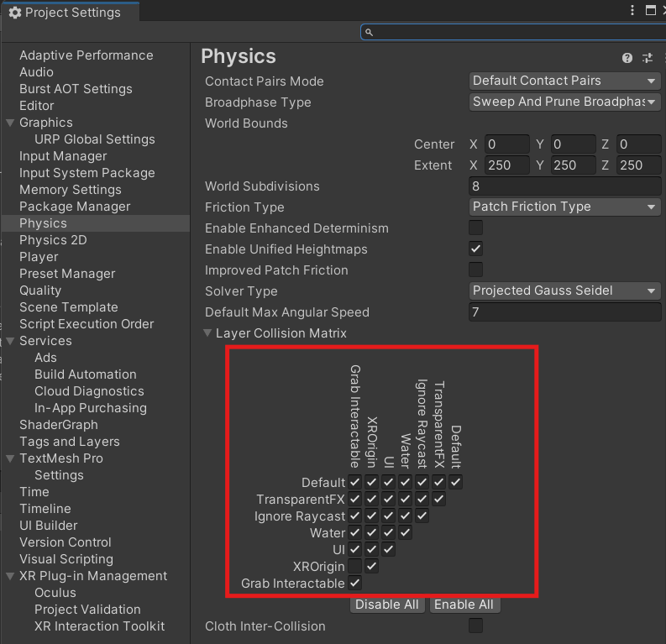
Task: Open Package Manager settings
Action: pyautogui.click(x=75, y=207)
